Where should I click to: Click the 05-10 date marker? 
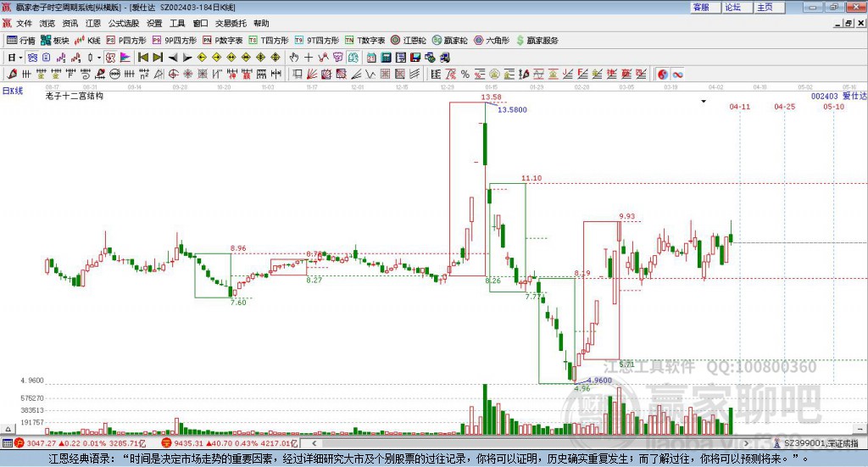834,106
